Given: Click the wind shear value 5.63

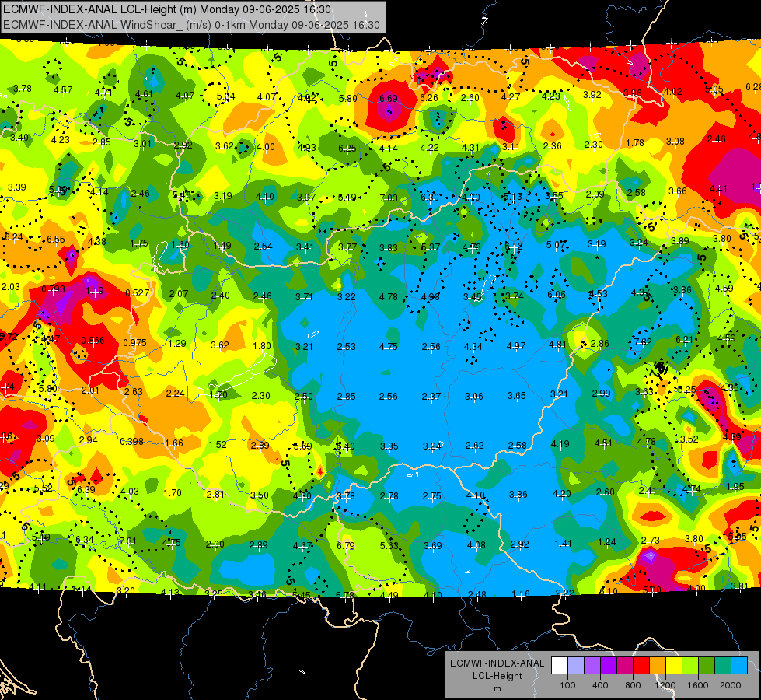Looking at the screenshot, I should click(x=389, y=545).
